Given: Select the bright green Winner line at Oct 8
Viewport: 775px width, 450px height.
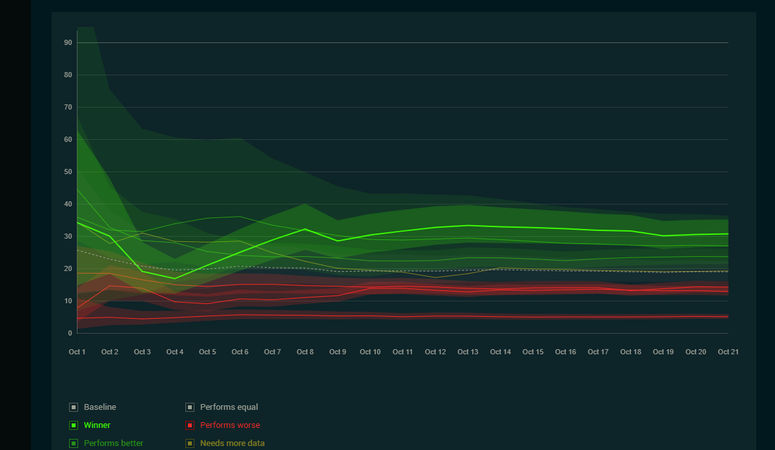Looking at the screenshot, I should 305,229.
